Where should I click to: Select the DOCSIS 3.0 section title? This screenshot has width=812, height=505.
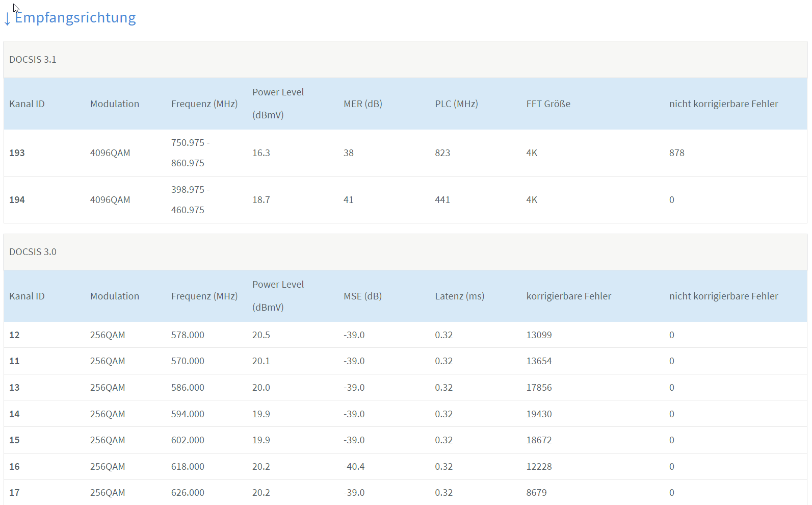point(33,252)
